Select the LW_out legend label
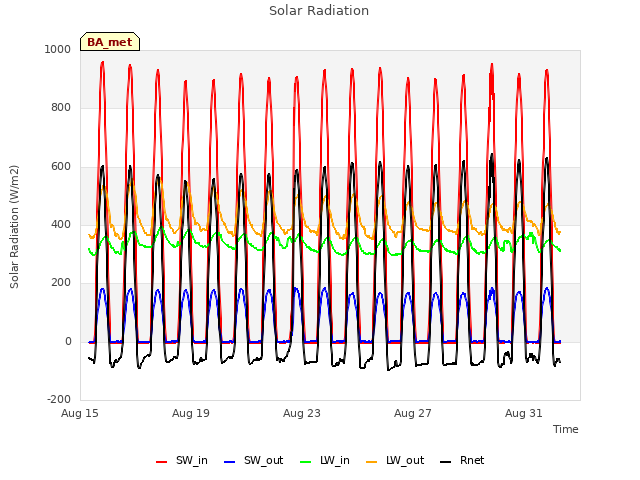The width and height of the screenshot is (640, 480). 405,460
